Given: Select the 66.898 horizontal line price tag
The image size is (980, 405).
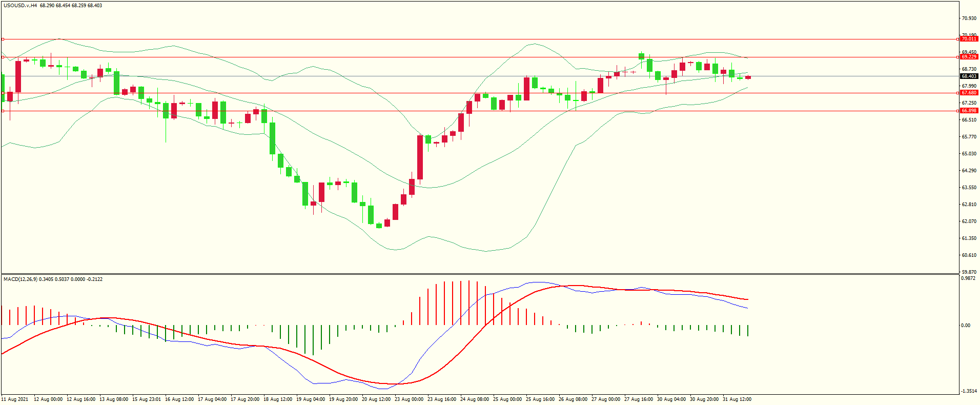Looking at the screenshot, I should click(969, 111).
